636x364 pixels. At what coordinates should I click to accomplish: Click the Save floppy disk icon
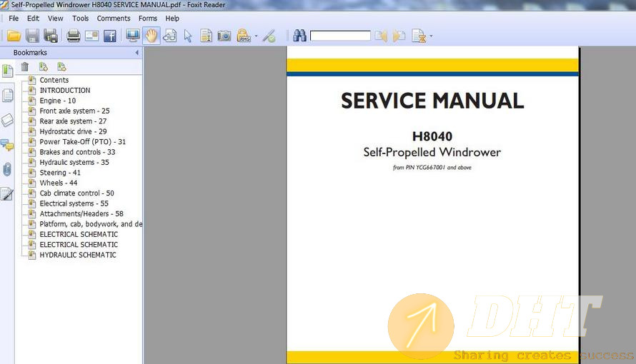pos(32,36)
